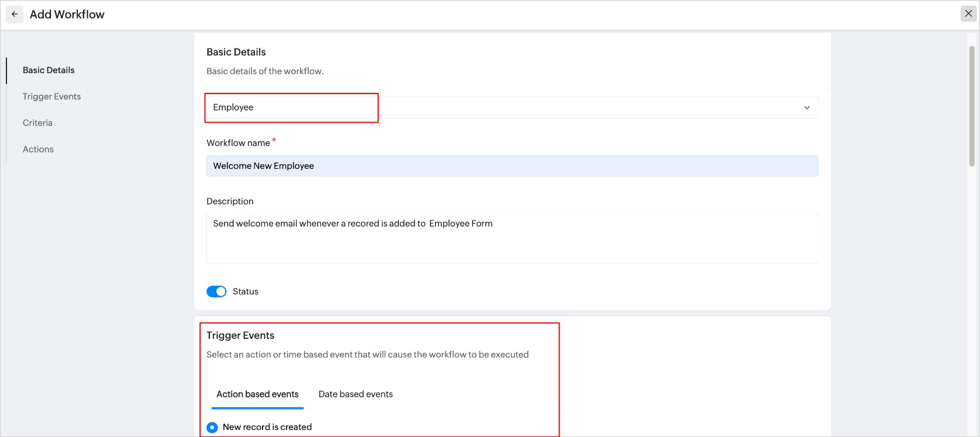Navigate to Criteria section
This screenshot has width=980, height=437.
(x=37, y=123)
